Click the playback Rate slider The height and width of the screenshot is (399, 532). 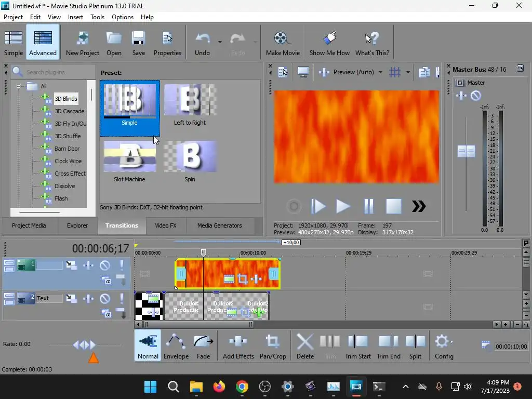click(84, 345)
